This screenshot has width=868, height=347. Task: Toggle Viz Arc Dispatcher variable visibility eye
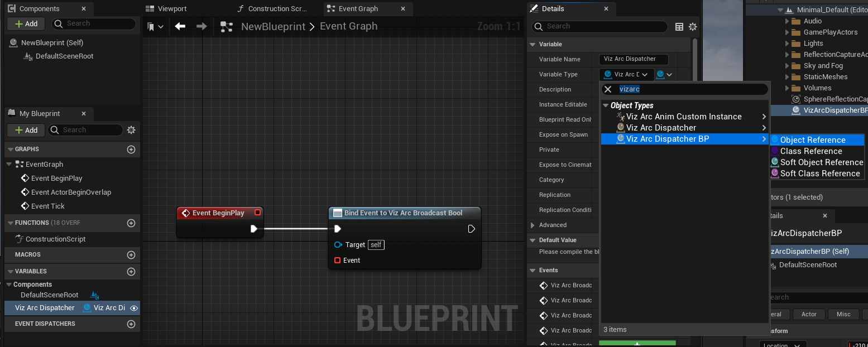coord(134,308)
